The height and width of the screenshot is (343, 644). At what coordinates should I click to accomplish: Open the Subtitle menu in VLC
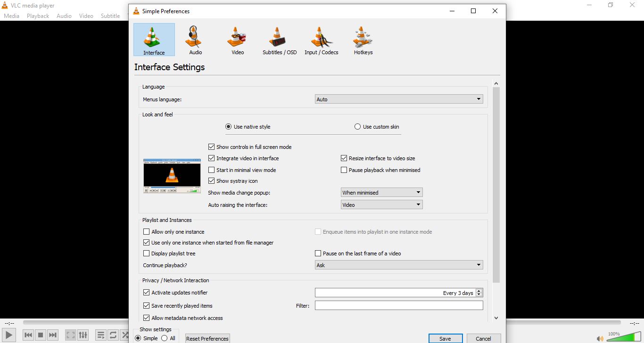pyautogui.click(x=110, y=16)
